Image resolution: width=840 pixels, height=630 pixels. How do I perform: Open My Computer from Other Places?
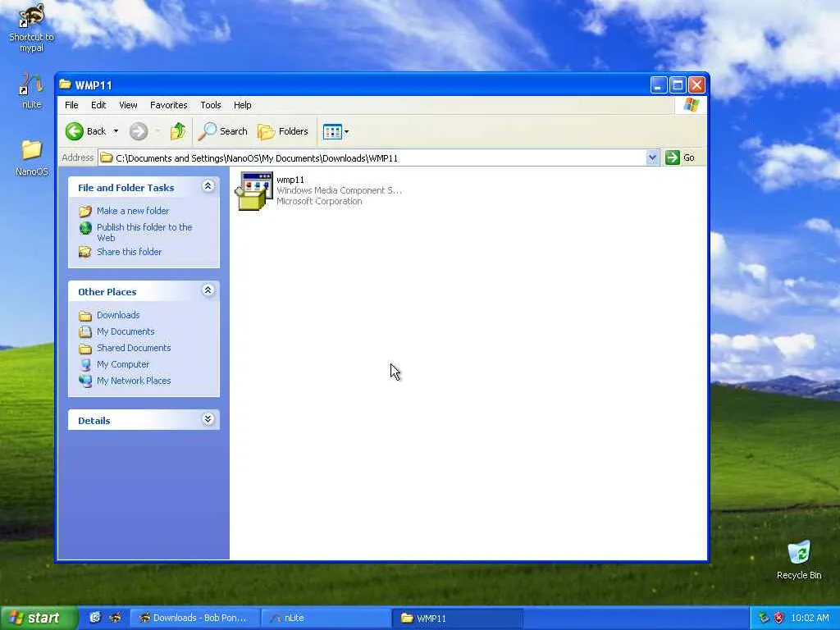click(x=123, y=364)
